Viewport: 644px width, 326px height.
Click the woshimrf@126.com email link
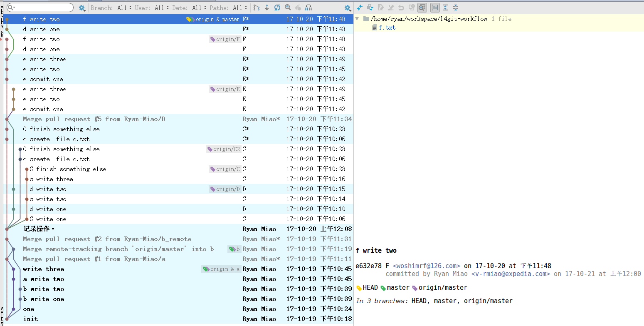pyautogui.click(x=427, y=266)
